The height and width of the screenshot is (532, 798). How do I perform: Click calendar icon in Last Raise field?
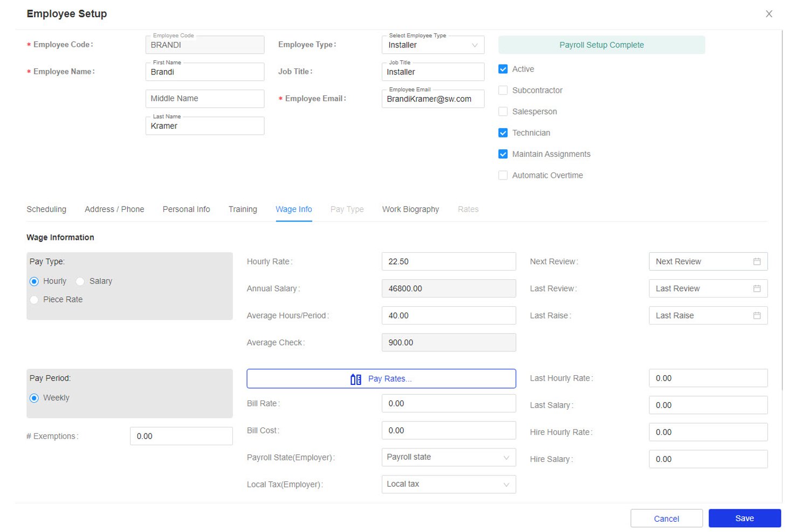pyautogui.click(x=756, y=315)
